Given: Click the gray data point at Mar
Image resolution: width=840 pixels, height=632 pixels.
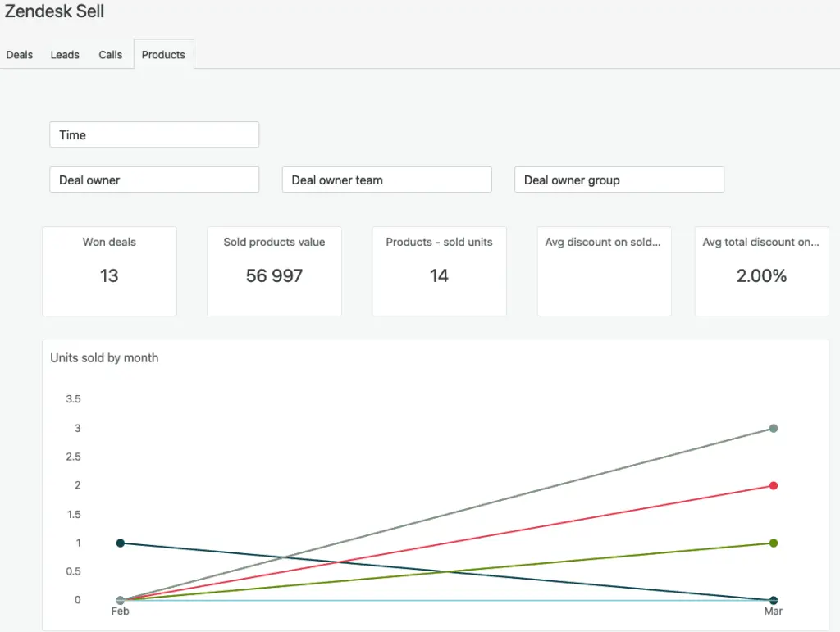Looking at the screenshot, I should 773,428.
